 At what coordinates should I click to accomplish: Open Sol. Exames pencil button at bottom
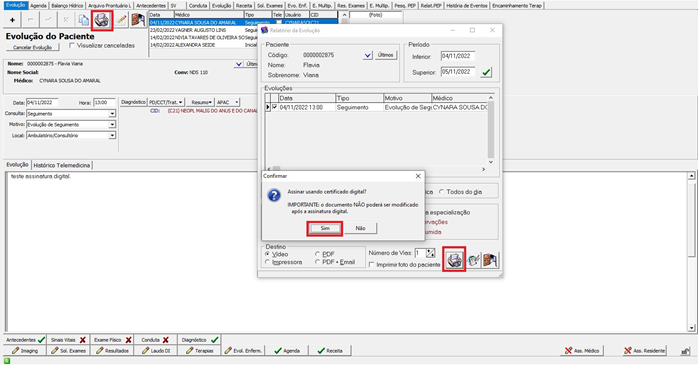point(69,351)
